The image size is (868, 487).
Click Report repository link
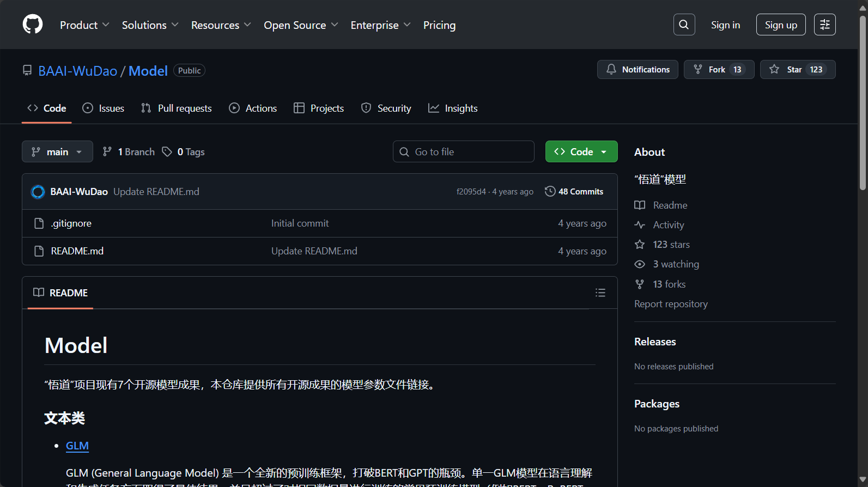tap(671, 304)
